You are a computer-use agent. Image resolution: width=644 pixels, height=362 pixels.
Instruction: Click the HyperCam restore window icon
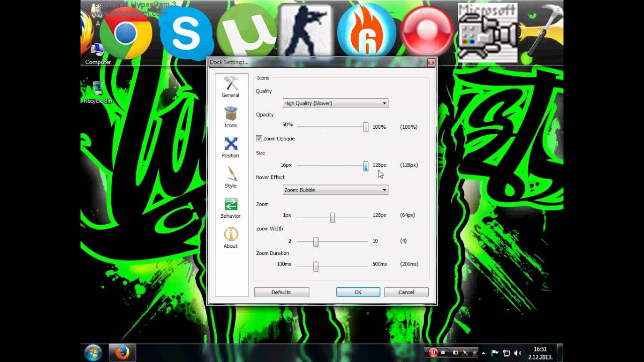tap(474, 353)
